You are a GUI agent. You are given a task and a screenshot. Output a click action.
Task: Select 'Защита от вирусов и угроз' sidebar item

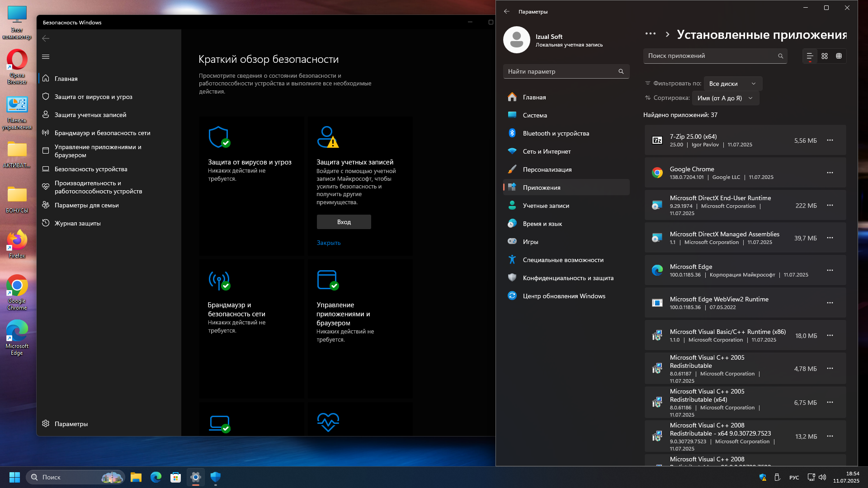(x=108, y=97)
